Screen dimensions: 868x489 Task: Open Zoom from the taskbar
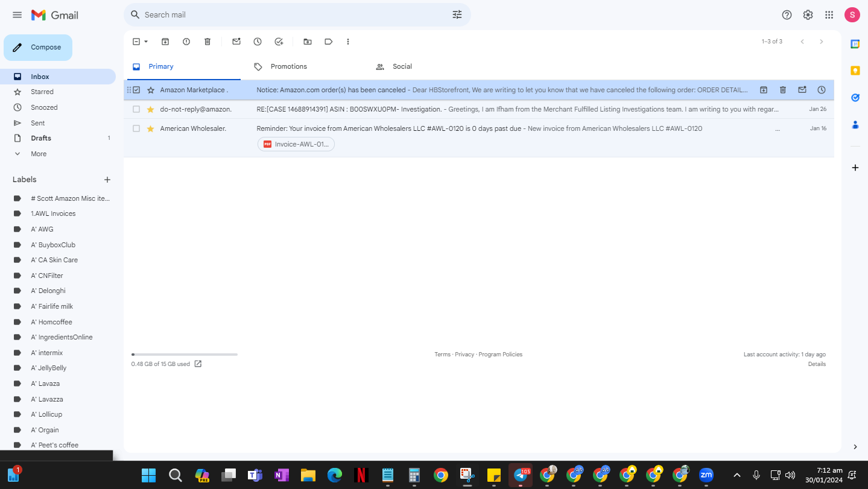coord(706,475)
